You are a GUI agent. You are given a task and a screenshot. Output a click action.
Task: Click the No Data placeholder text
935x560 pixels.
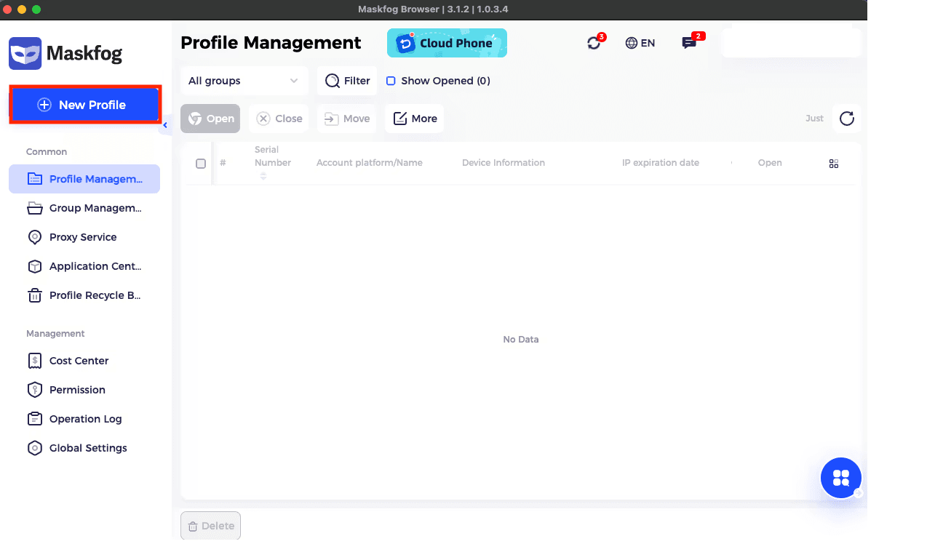521,340
